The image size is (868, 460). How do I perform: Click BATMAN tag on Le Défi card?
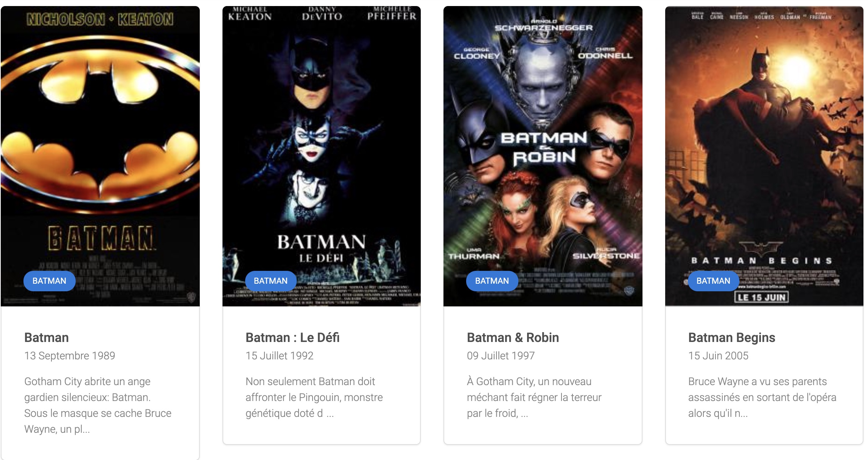pos(271,281)
